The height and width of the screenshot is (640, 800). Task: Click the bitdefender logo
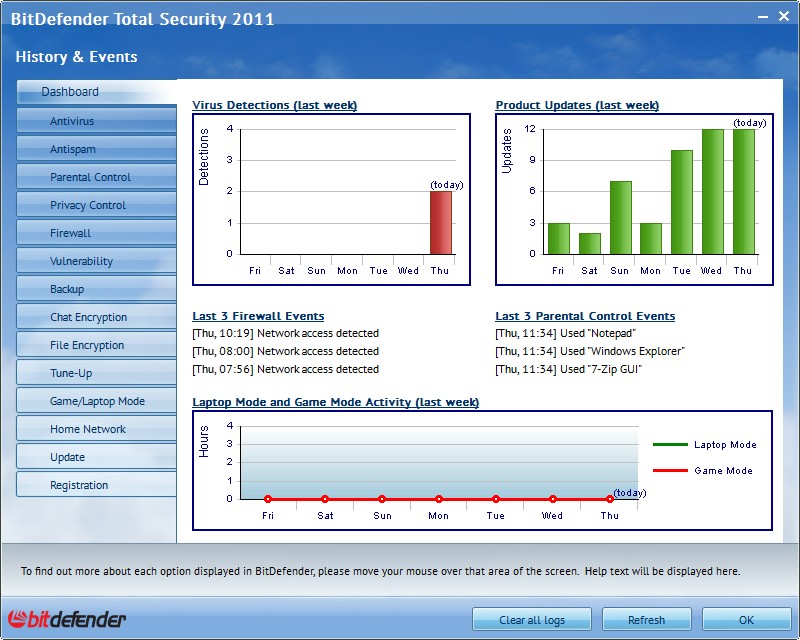67,619
